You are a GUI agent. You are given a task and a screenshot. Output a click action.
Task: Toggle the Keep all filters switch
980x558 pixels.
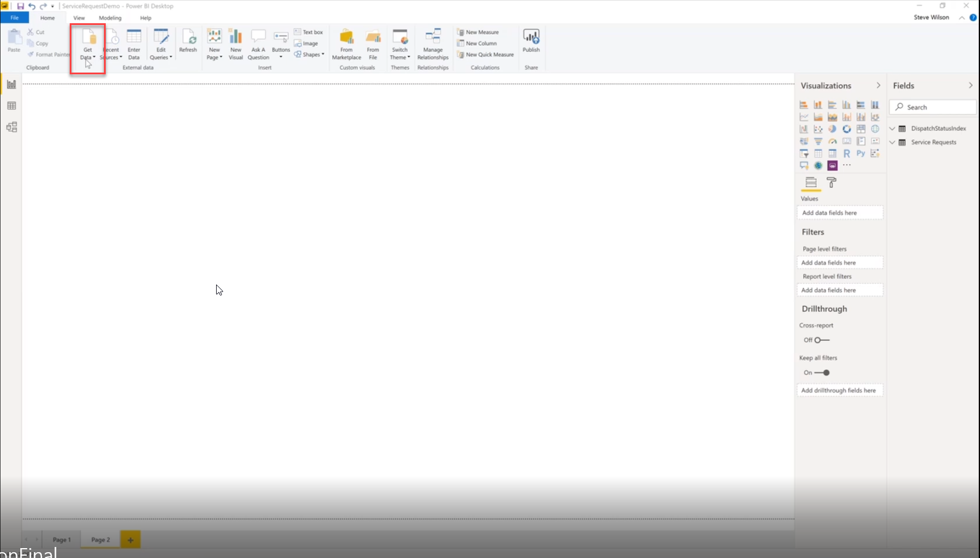click(822, 373)
